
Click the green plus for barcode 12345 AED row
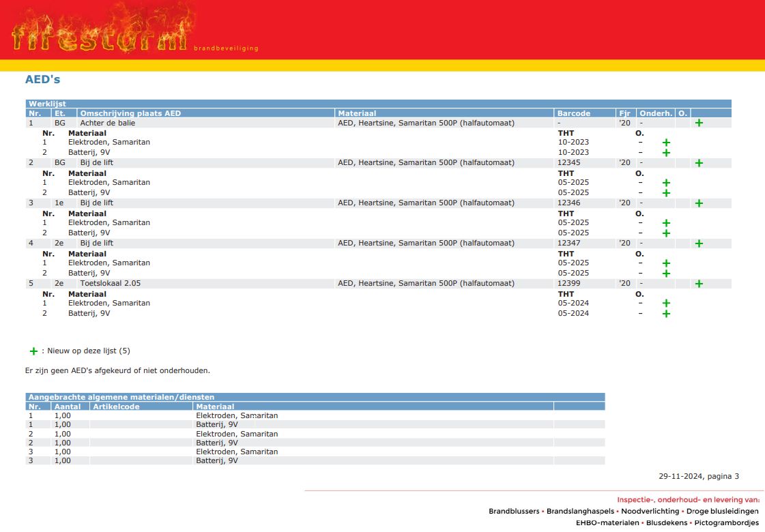(698, 164)
